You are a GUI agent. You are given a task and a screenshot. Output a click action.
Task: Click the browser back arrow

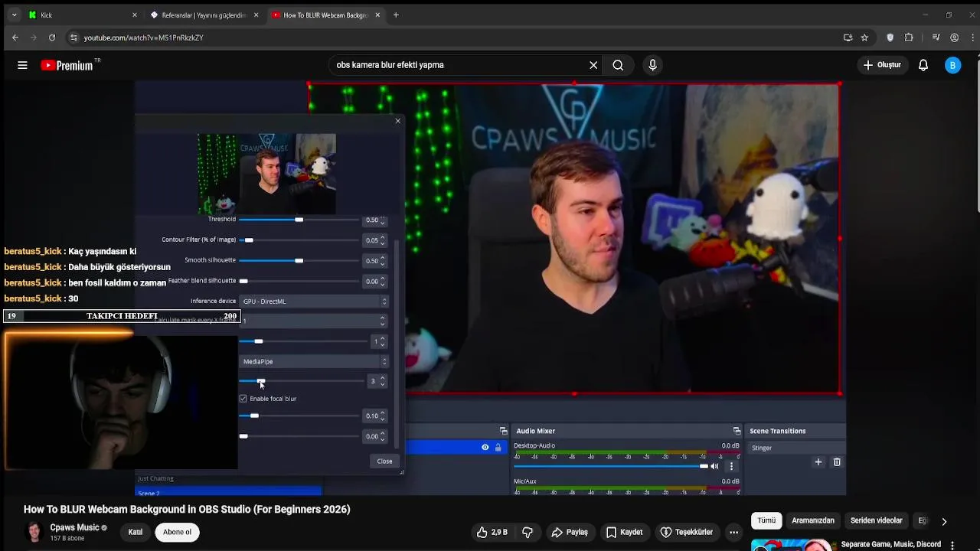[15, 37]
